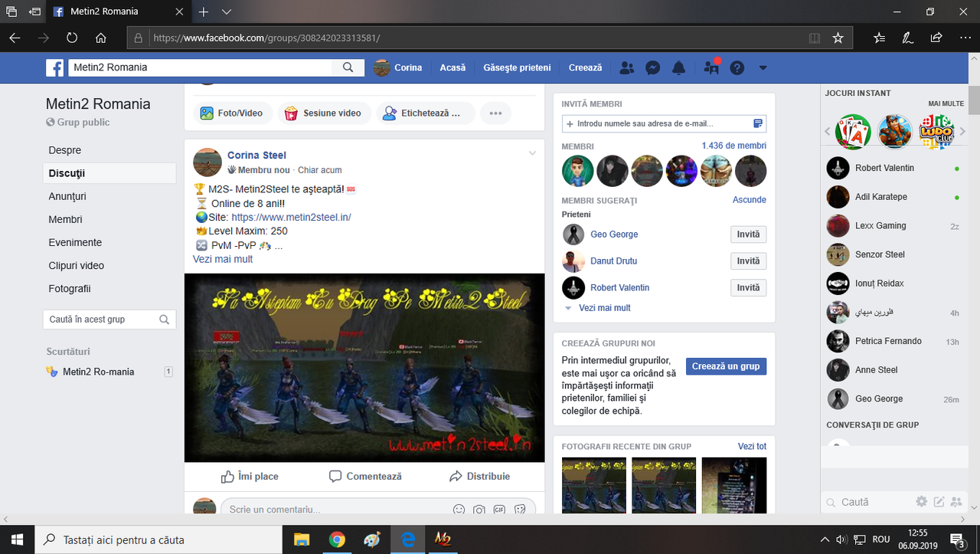980x554 pixels.
Task: Share the post with Distribuie
Action: click(480, 477)
